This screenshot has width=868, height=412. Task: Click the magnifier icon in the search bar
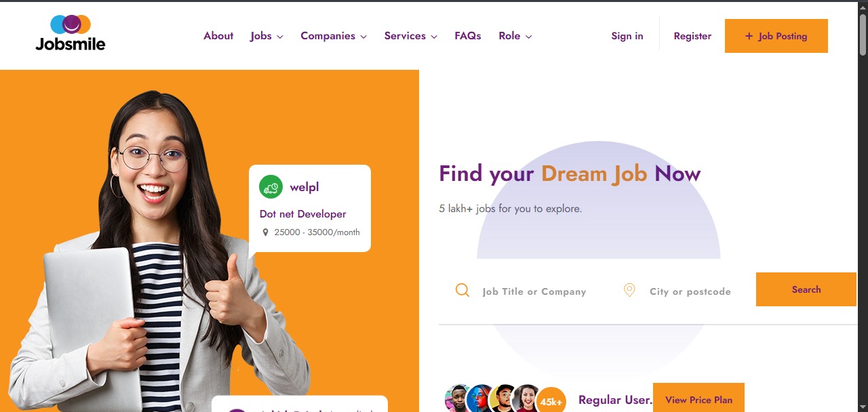click(x=462, y=290)
